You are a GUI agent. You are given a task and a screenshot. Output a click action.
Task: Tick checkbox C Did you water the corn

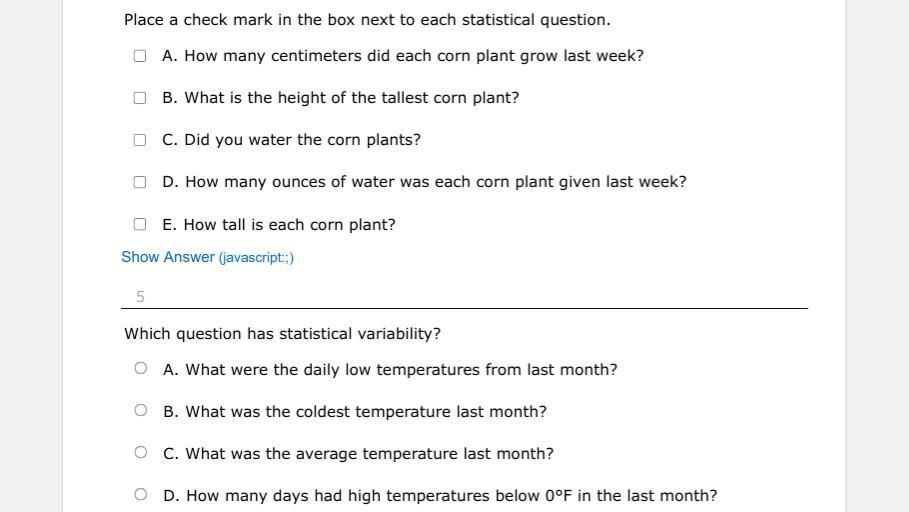(x=140, y=140)
